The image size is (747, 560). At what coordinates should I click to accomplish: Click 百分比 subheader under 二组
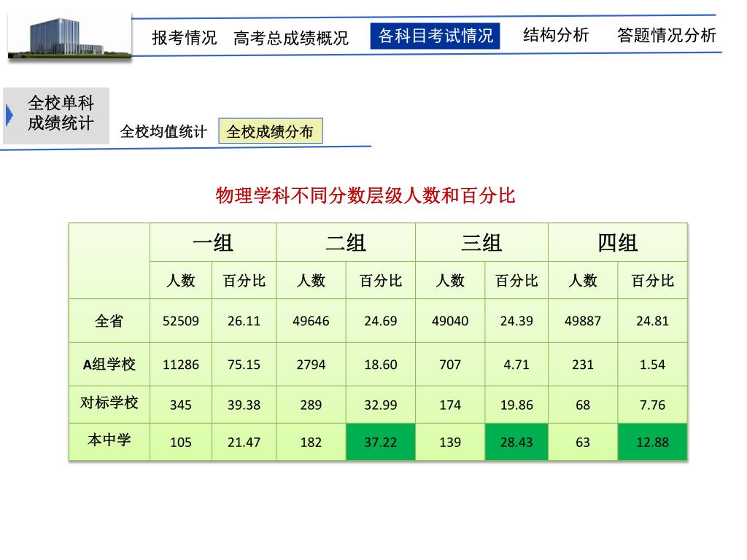[381, 280]
